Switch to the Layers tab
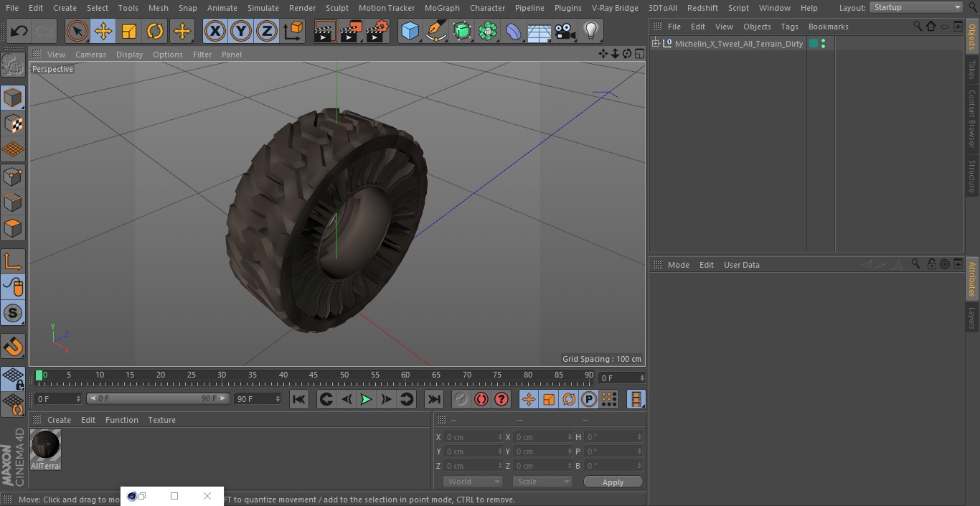980x506 pixels. [972, 317]
